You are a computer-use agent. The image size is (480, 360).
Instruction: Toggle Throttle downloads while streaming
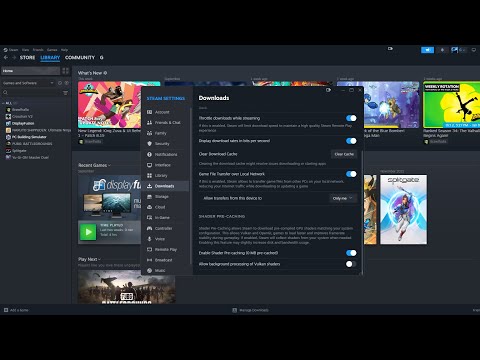(x=351, y=118)
